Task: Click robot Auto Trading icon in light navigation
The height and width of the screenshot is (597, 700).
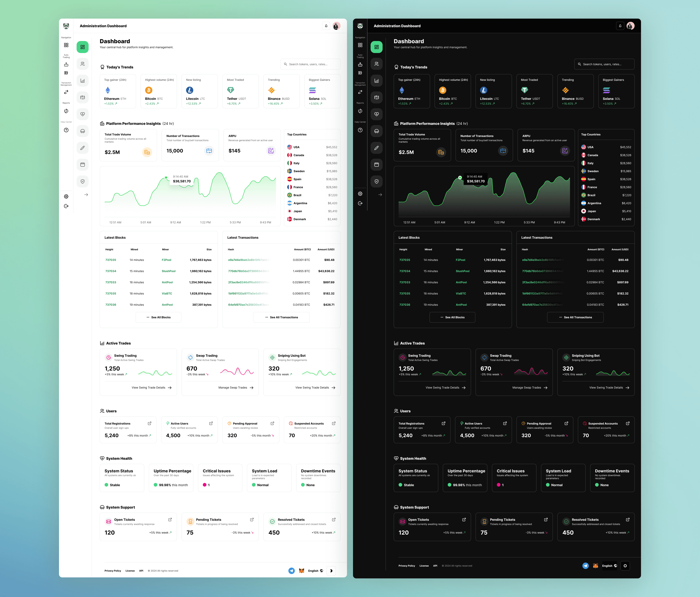Action: pyautogui.click(x=66, y=64)
